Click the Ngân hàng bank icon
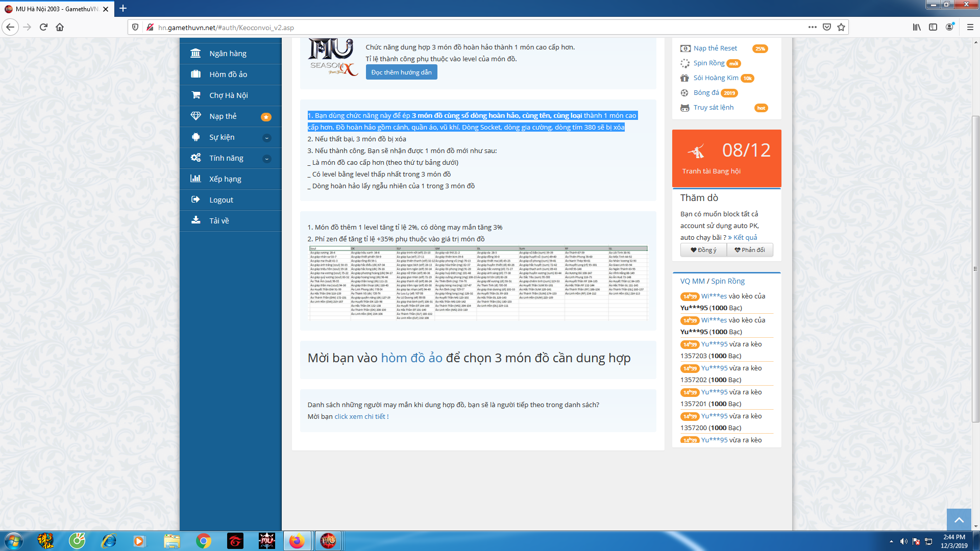 pyautogui.click(x=195, y=54)
